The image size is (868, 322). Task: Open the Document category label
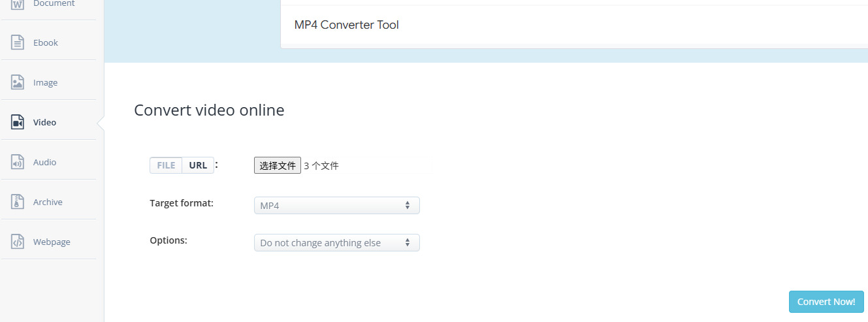[54, 3]
